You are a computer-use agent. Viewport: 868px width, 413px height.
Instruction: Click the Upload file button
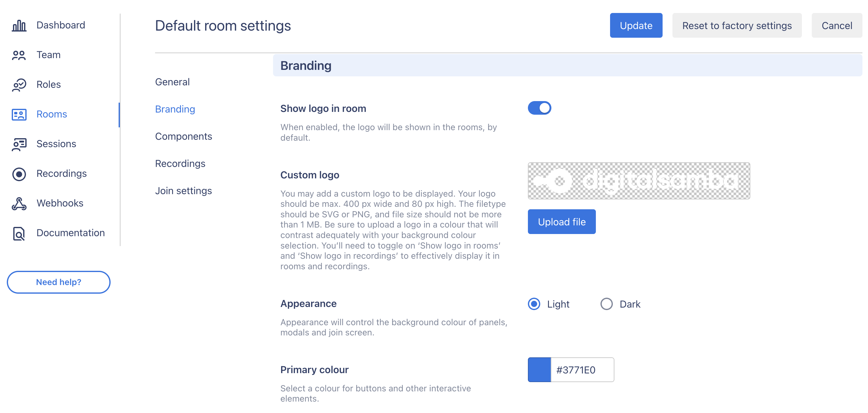561,222
